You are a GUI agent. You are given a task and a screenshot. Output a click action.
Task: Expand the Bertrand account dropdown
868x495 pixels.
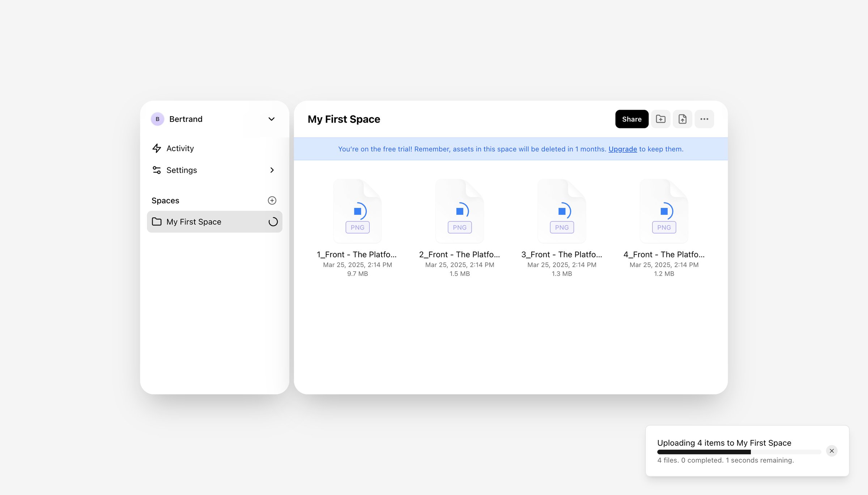click(x=271, y=119)
